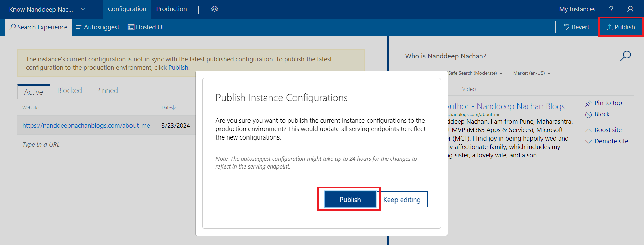
Task: Select the Hosted UI tab
Action: pos(146,27)
